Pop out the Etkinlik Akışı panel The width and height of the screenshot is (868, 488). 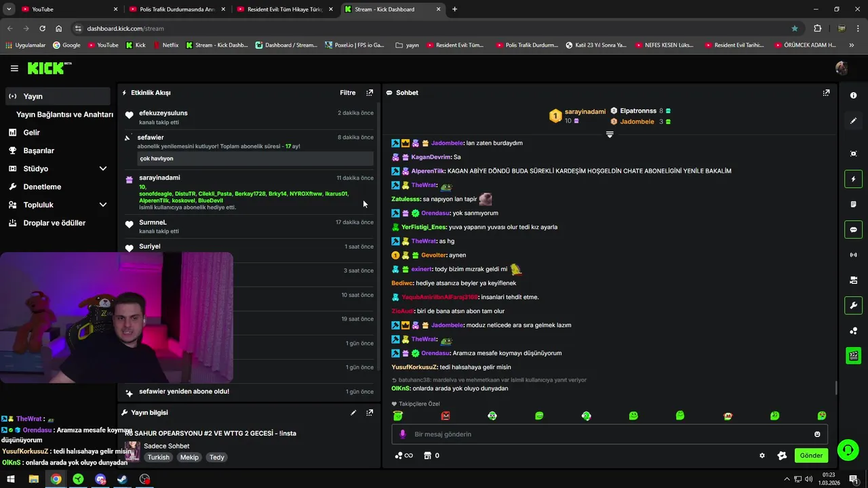pos(370,92)
